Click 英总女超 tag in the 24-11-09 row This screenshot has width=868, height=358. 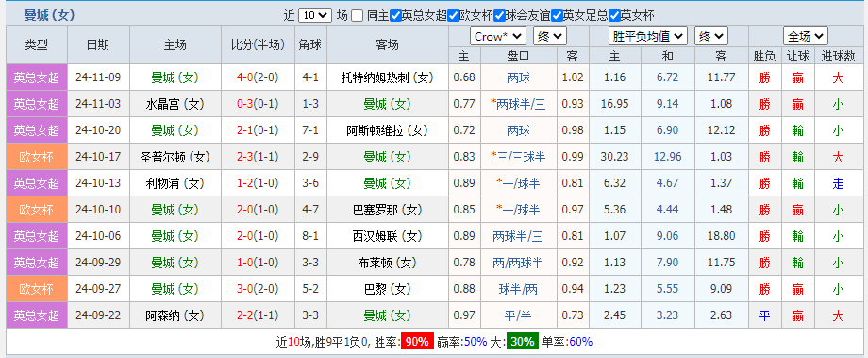[x=37, y=77]
